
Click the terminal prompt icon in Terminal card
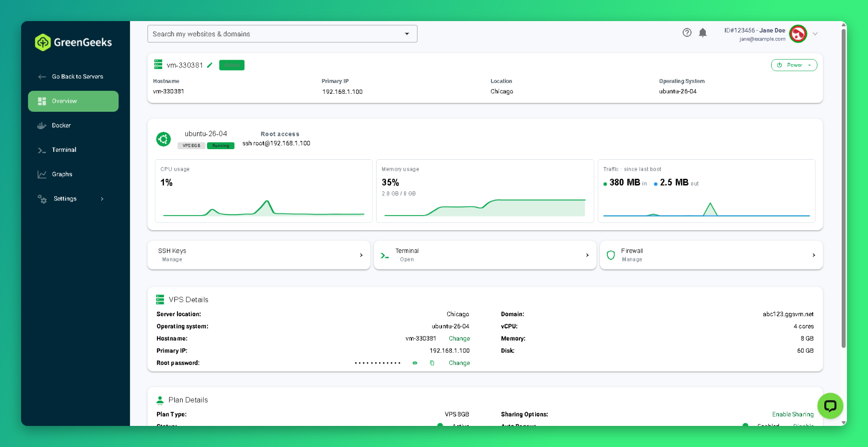[384, 256]
